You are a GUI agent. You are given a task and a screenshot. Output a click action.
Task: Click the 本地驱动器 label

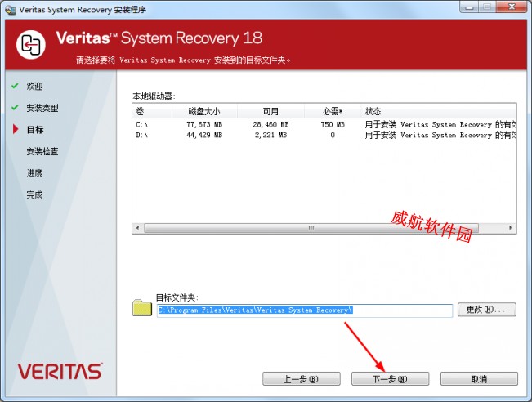(x=154, y=96)
